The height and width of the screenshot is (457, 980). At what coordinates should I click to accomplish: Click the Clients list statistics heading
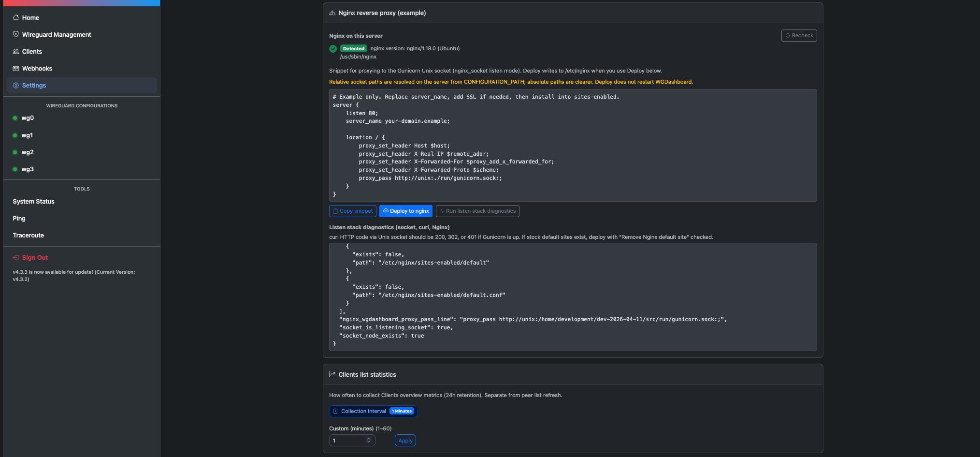[367, 374]
